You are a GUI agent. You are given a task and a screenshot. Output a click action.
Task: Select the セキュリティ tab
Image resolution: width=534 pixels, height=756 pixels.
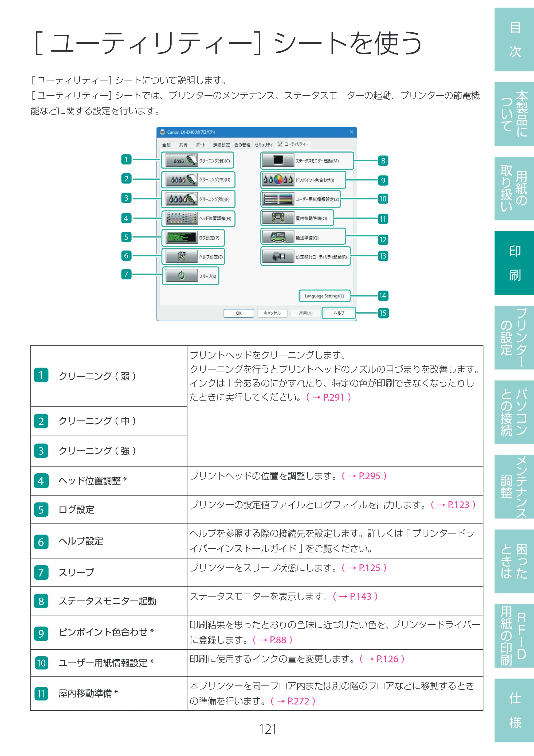(264, 145)
